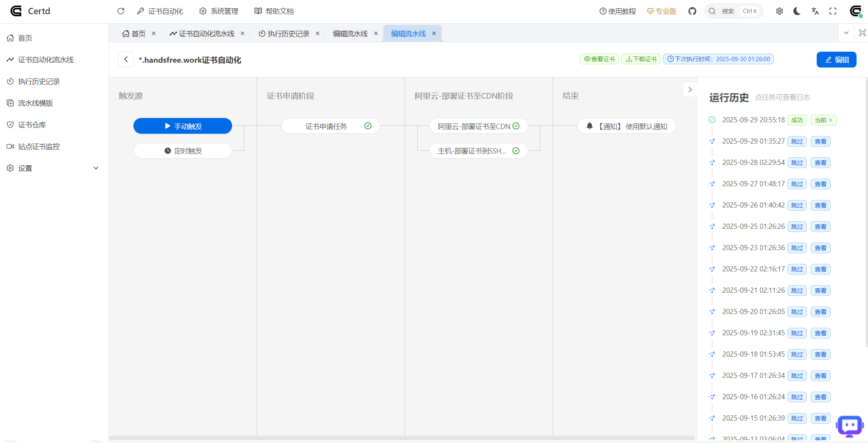868x443 pixels.
Task: Open the 系统管理 top menu
Action: pos(219,11)
